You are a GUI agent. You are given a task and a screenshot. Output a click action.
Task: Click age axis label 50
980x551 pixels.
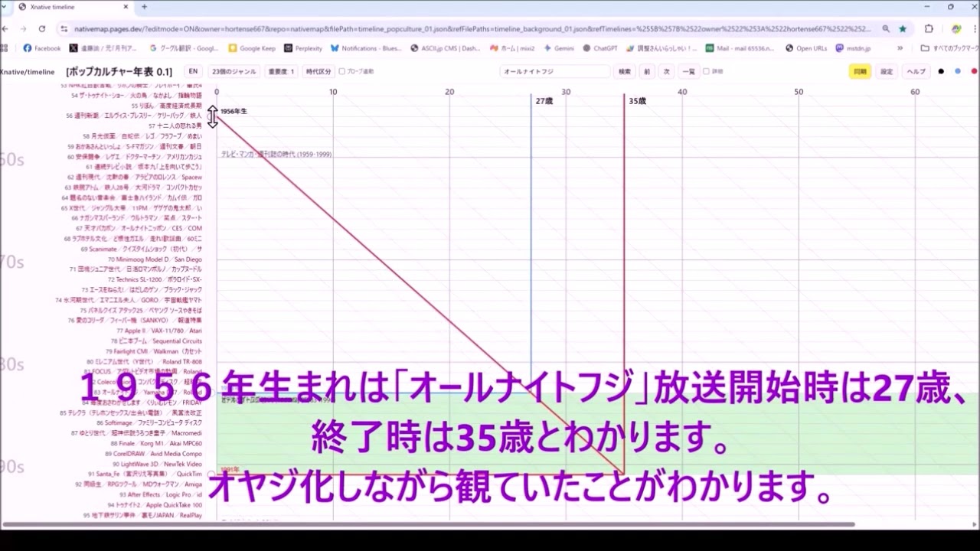pos(799,92)
